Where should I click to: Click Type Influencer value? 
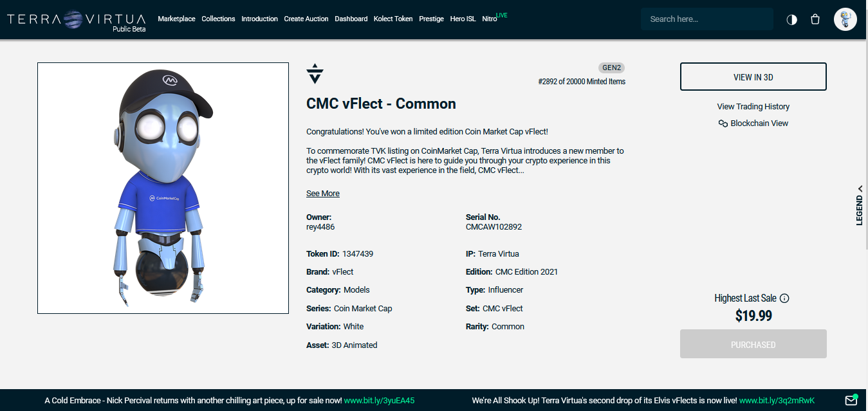(x=506, y=290)
